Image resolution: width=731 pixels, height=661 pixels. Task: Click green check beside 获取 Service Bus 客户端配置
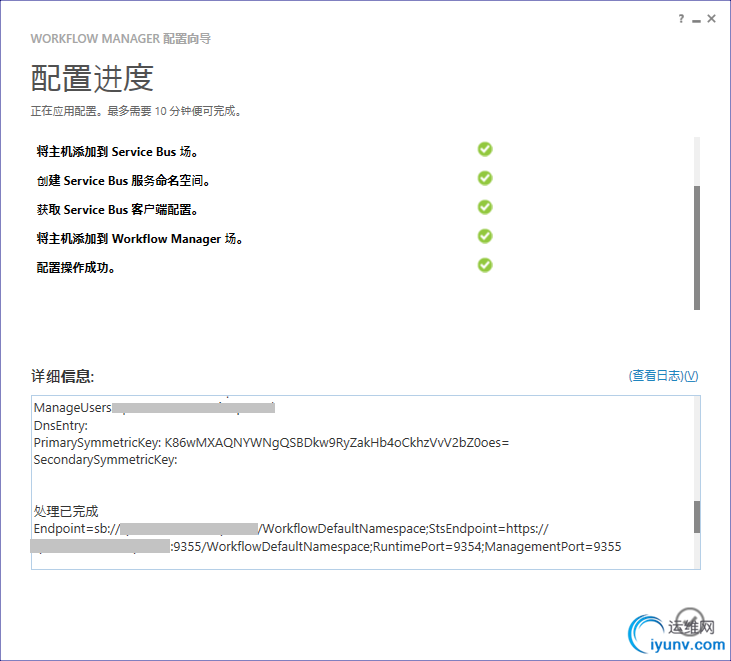click(x=485, y=207)
